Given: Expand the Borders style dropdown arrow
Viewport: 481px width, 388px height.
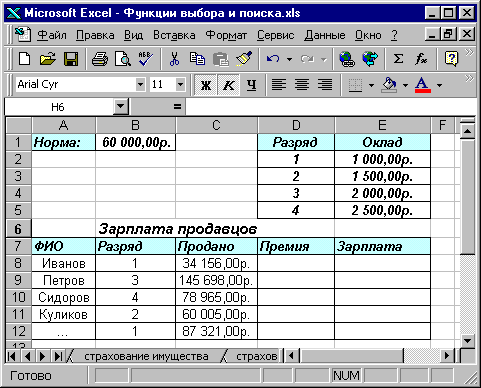Looking at the screenshot, I should coord(371,85).
